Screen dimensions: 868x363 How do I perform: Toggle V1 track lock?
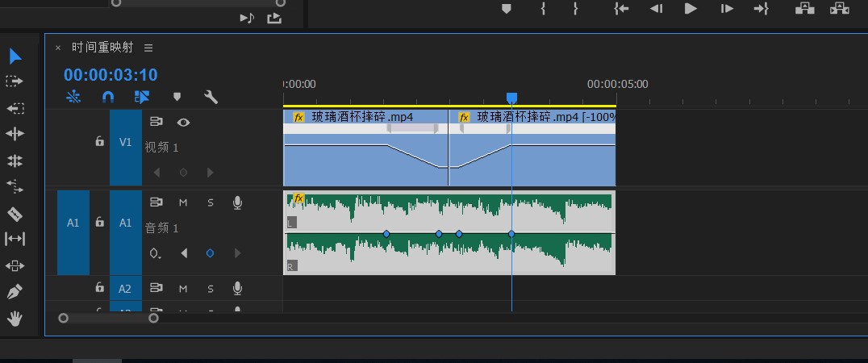[100, 142]
